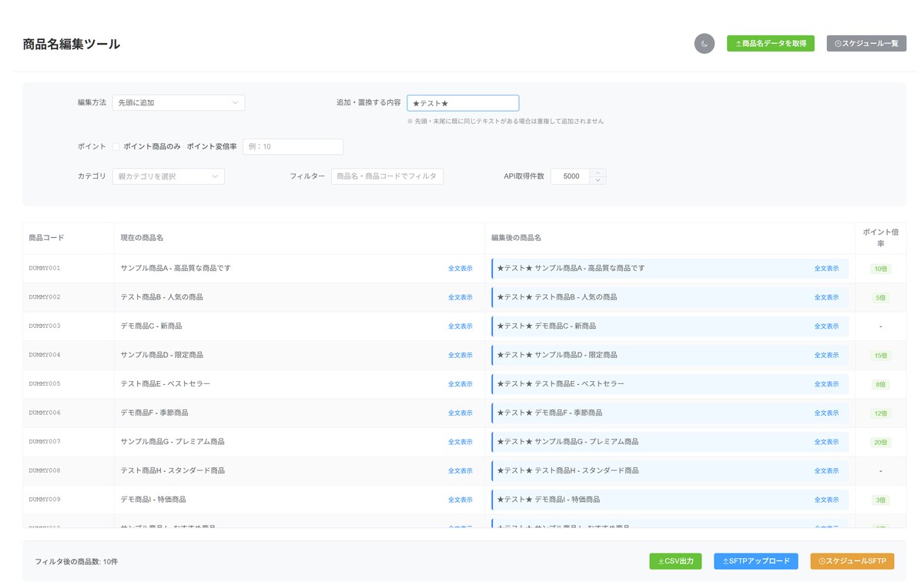Image resolution: width=924 pixels, height=585 pixels.
Task: Click the 10倍 point badge for DUMMY001
Action: (880, 269)
